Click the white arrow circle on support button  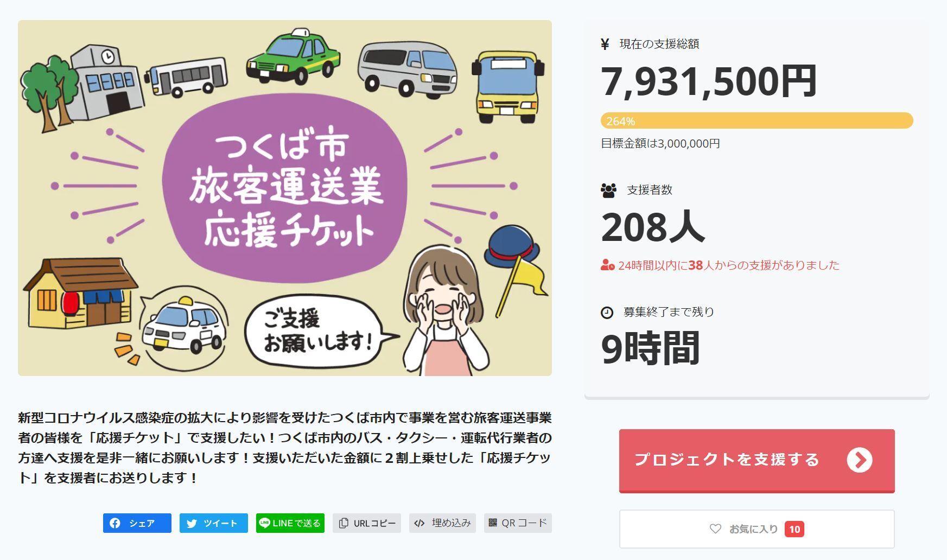tap(860, 460)
